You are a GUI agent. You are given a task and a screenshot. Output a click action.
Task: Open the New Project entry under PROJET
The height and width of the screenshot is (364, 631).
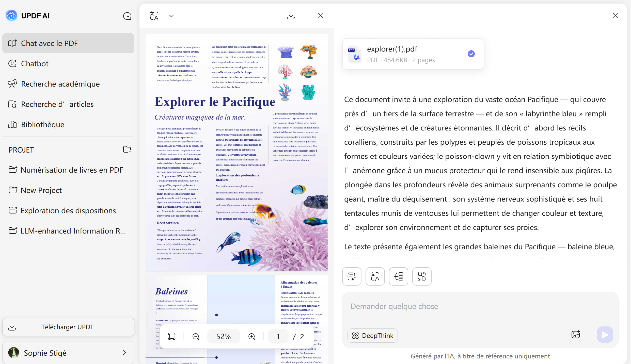coord(41,190)
